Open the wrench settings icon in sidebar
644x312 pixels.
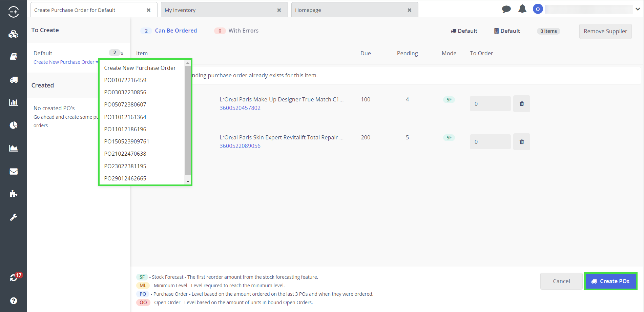click(14, 217)
